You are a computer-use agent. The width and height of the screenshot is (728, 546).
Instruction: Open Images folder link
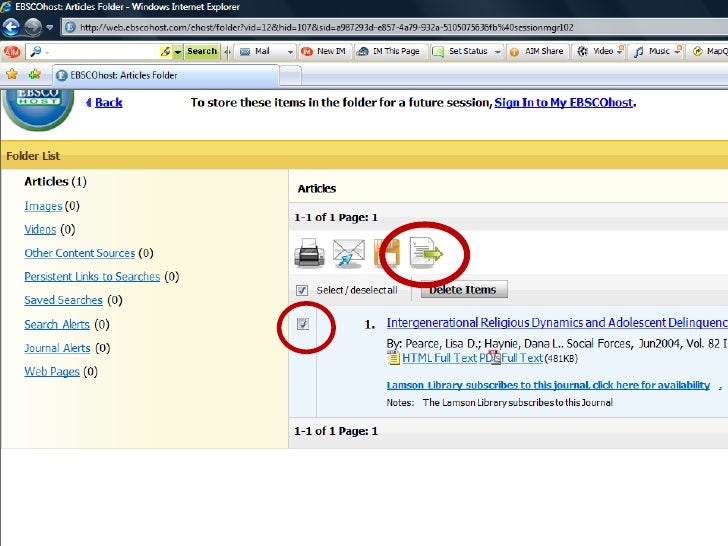pyautogui.click(x=43, y=206)
